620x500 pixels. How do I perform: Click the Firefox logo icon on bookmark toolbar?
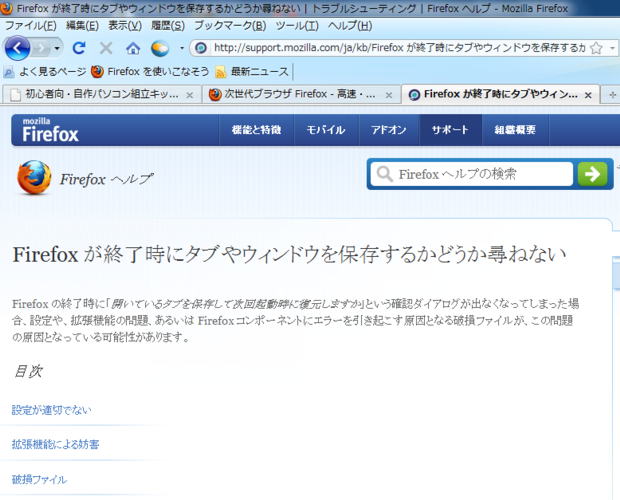[97, 72]
